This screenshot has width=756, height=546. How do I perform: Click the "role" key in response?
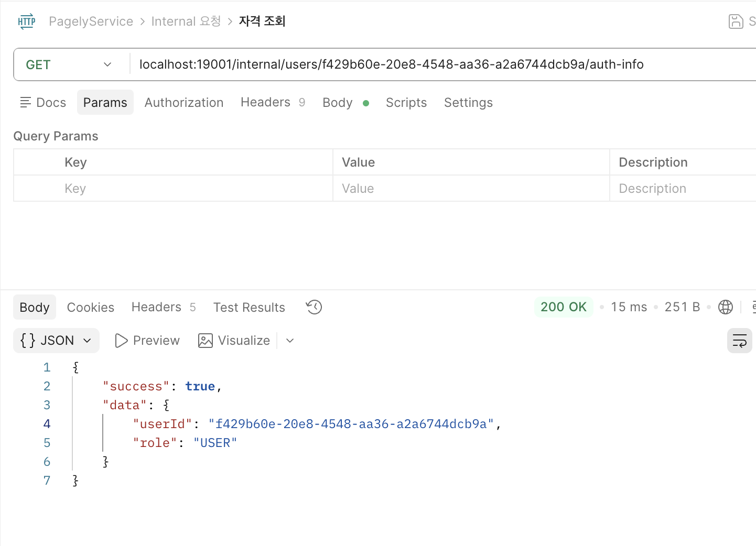click(x=155, y=443)
